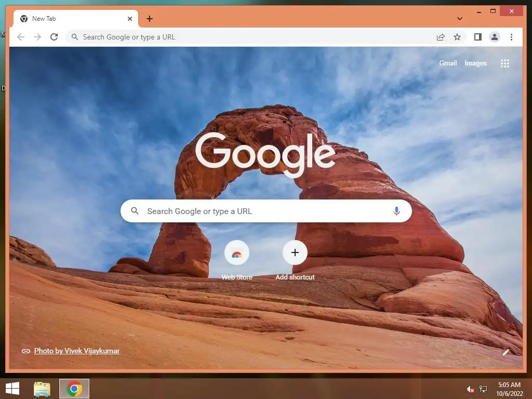
Task: Bookmark this tab with the star icon
Action: point(457,37)
